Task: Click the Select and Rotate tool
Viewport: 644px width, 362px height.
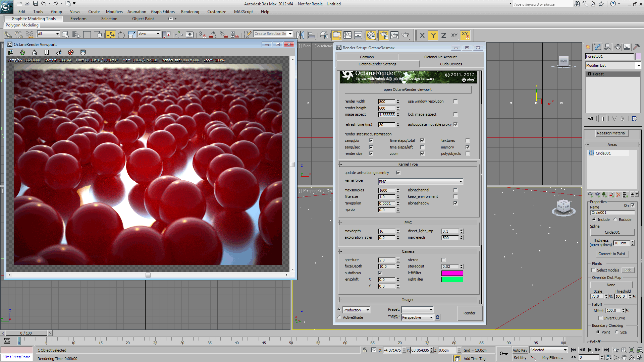Action: point(121,35)
